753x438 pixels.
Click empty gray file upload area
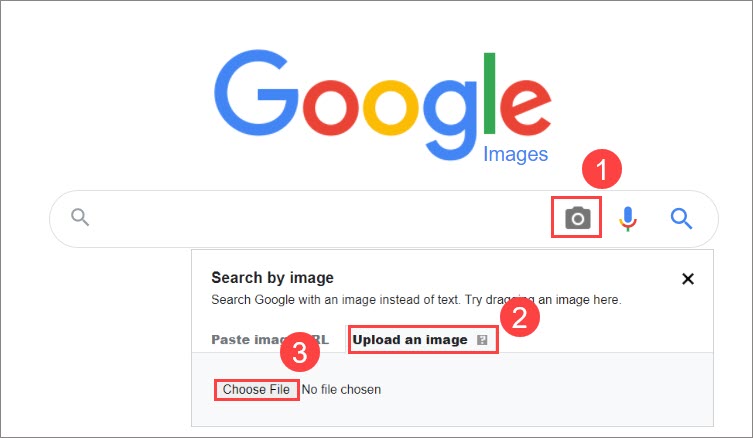(547, 389)
